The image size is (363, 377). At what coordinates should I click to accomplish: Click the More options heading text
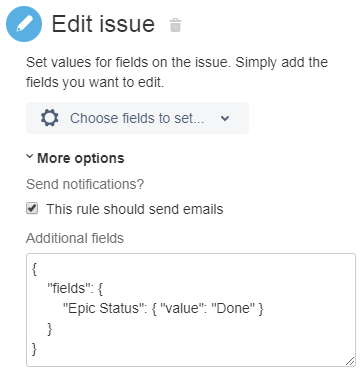tap(81, 158)
